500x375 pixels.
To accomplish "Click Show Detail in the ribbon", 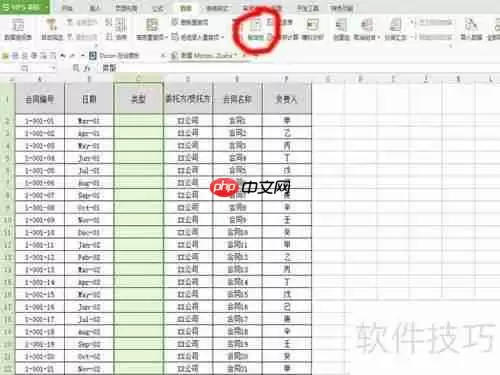I will tap(432, 23).
